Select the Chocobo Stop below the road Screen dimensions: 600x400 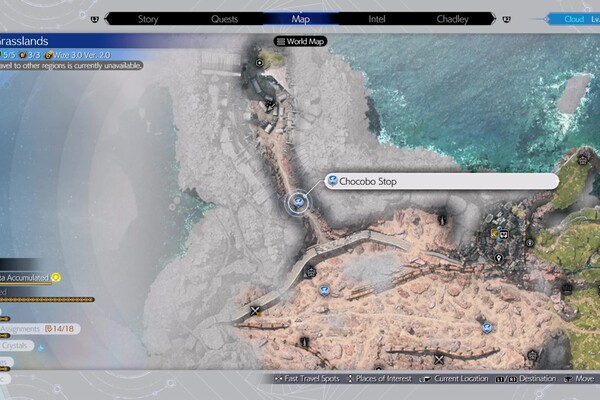pyautogui.click(x=324, y=291)
